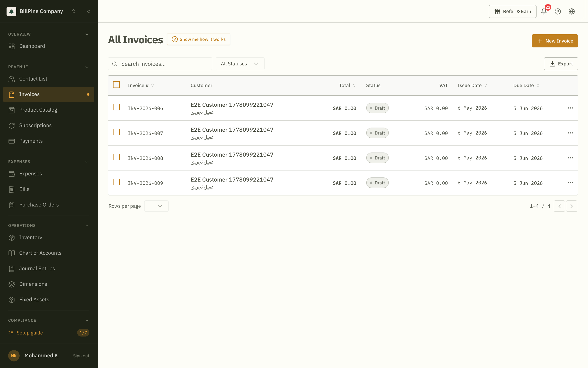Click customer name in INV-2026-009 row
The image size is (588, 368).
pyautogui.click(x=232, y=180)
